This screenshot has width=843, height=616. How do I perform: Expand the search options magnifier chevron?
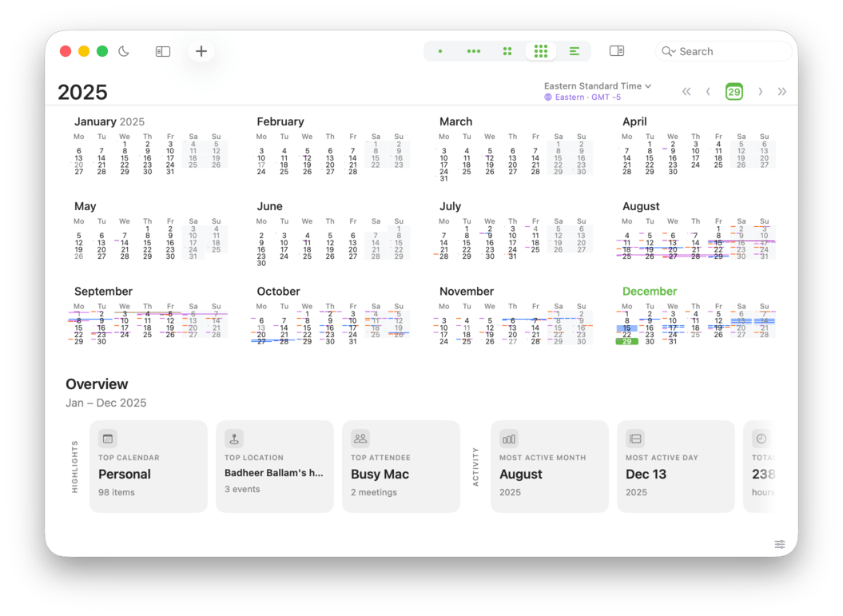tap(668, 51)
